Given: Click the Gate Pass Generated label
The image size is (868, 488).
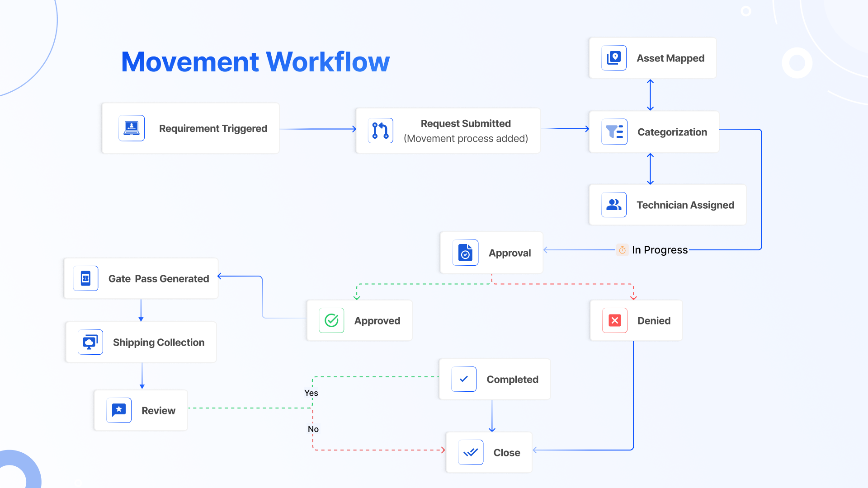Looking at the screenshot, I should [159, 279].
